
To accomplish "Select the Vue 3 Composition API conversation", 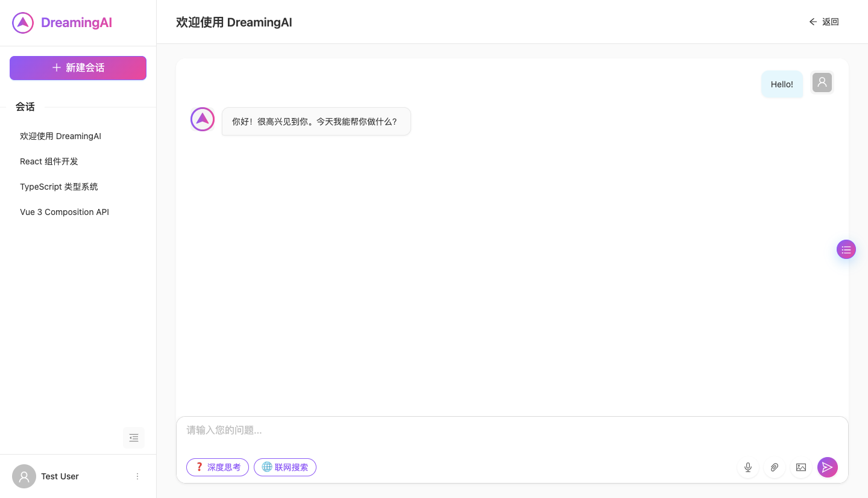I will tap(64, 212).
